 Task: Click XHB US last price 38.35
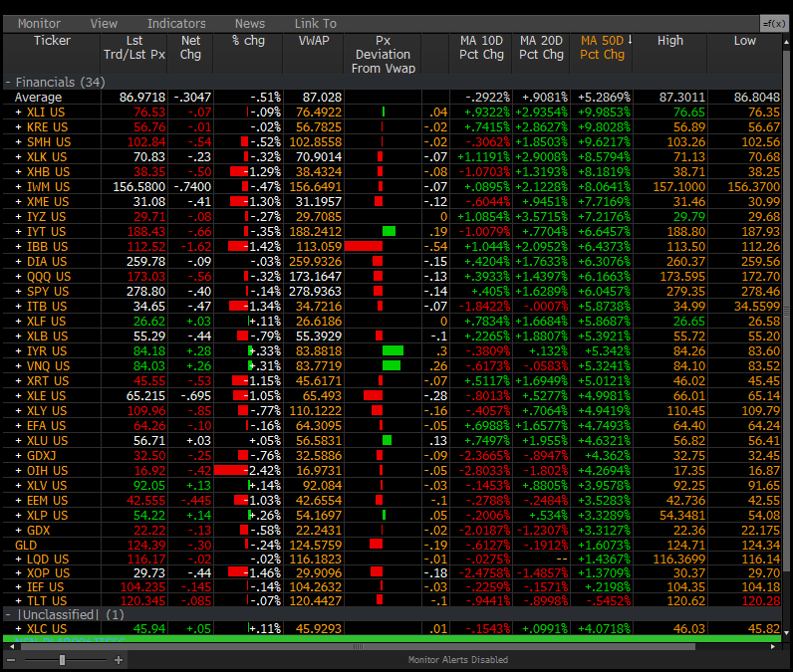coord(149,172)
